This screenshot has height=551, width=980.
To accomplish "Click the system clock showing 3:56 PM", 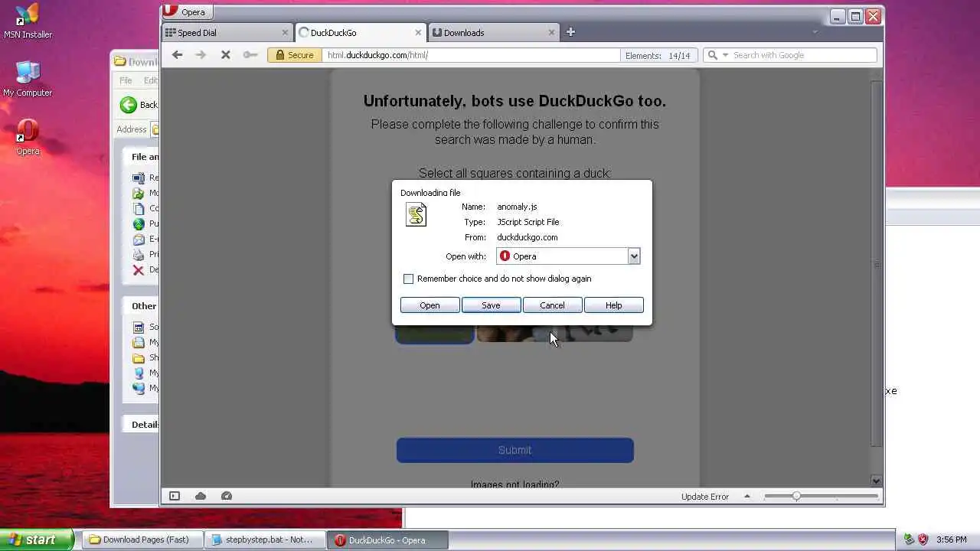I will tap(952, 540).
